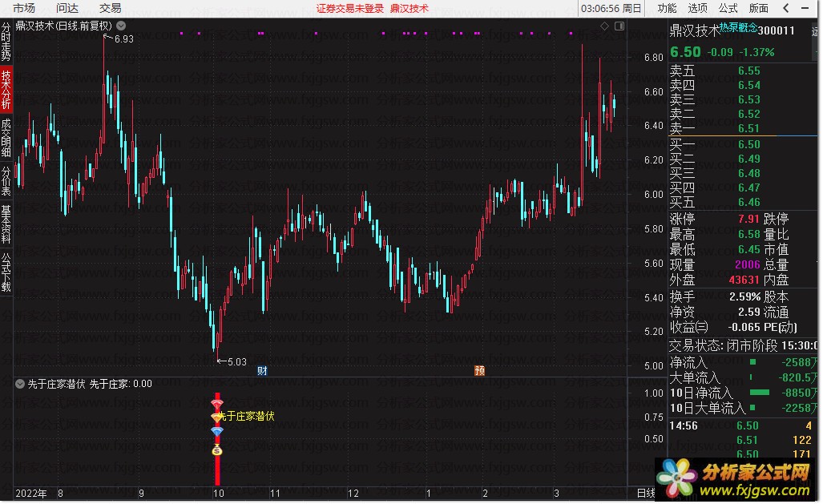
Task: Click the 10日净流入 green bar
Action: tap(759, 392)
